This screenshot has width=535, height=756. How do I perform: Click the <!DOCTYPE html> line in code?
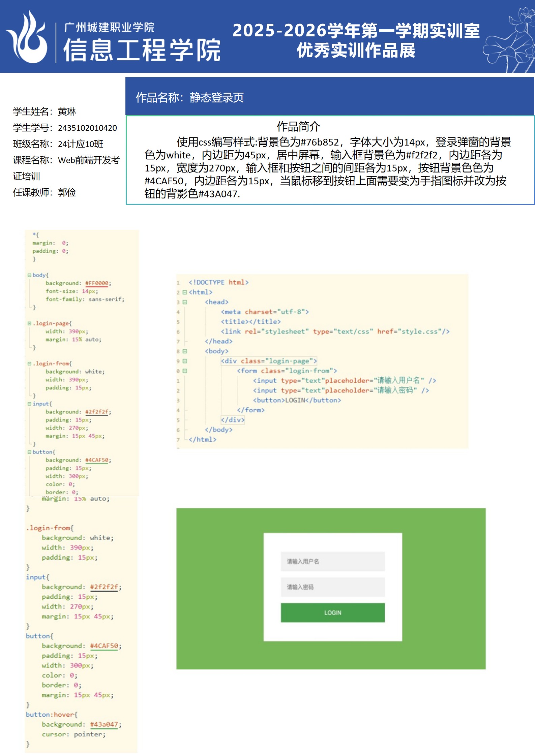click(x=218, y=282)
